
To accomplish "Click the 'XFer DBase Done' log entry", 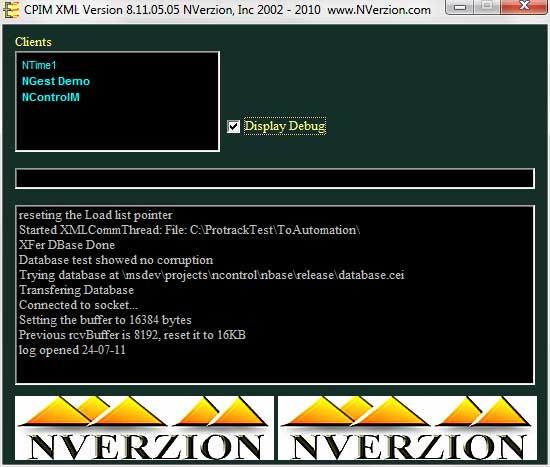I will 67,245.
